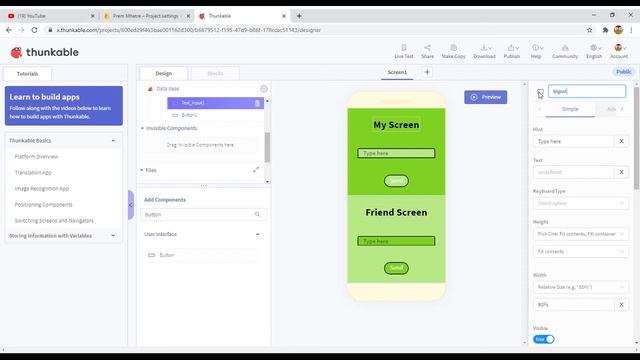Viewport: 640px width, 360px height.
Task: Click the component tree scrollbar
Action: [267, 147]
